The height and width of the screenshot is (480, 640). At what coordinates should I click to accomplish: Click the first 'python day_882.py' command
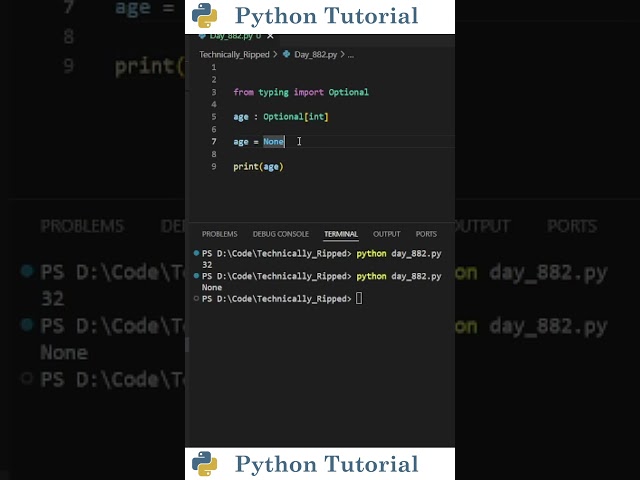tap(399, 253)
